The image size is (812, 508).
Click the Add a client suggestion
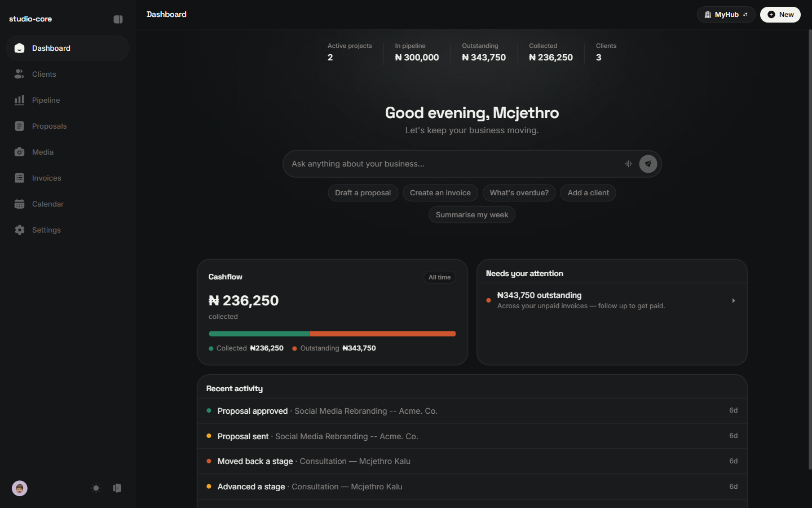[x=588, y=192]
